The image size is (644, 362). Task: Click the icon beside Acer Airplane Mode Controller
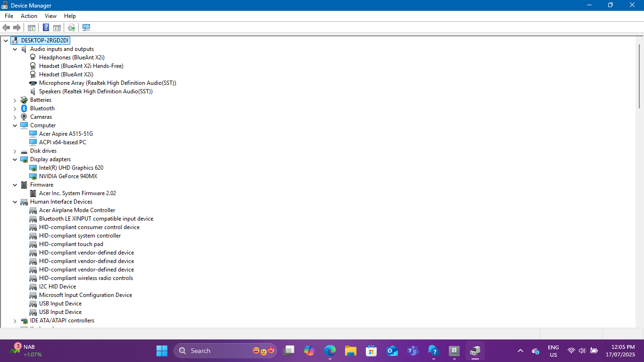click(x=33, y=210)
